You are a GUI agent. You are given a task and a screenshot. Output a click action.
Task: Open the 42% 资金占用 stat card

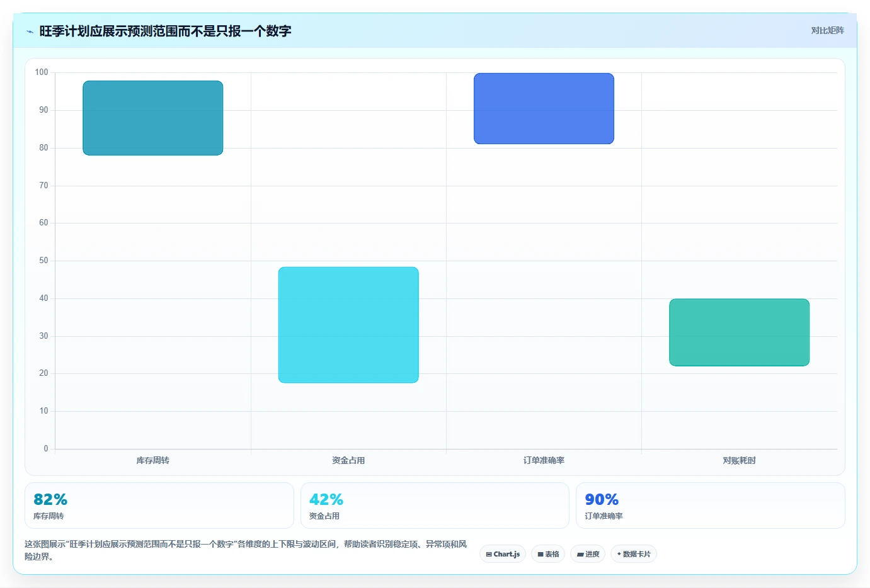tap(435, 506)
